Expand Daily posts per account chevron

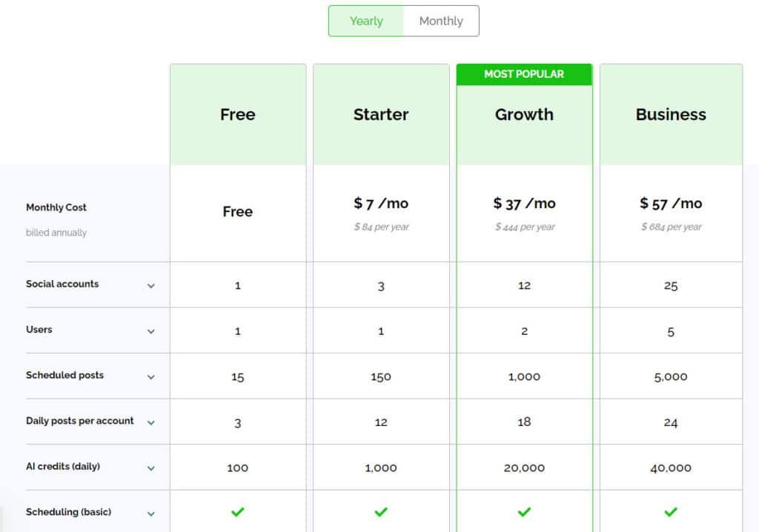point(151,422)
